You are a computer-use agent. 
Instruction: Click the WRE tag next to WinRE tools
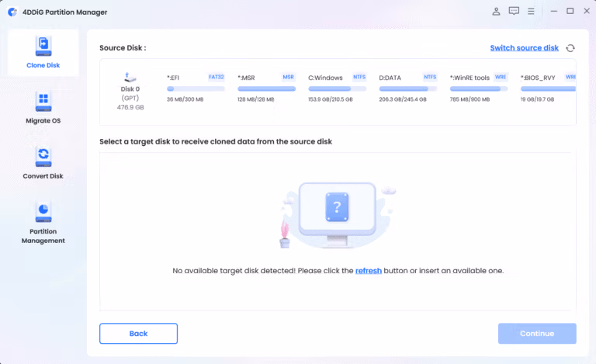point(501,77)
